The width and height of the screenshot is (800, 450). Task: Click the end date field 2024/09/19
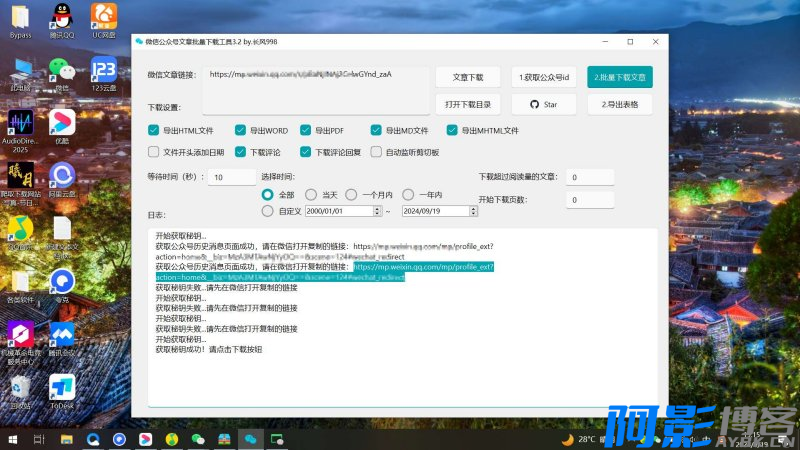tap(436, 211)
